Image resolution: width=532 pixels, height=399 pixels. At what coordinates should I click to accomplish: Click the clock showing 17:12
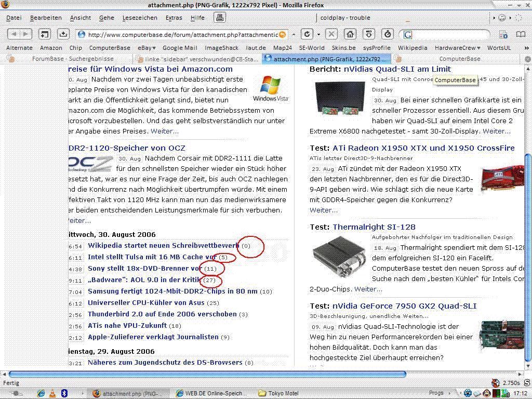[520, 394]
